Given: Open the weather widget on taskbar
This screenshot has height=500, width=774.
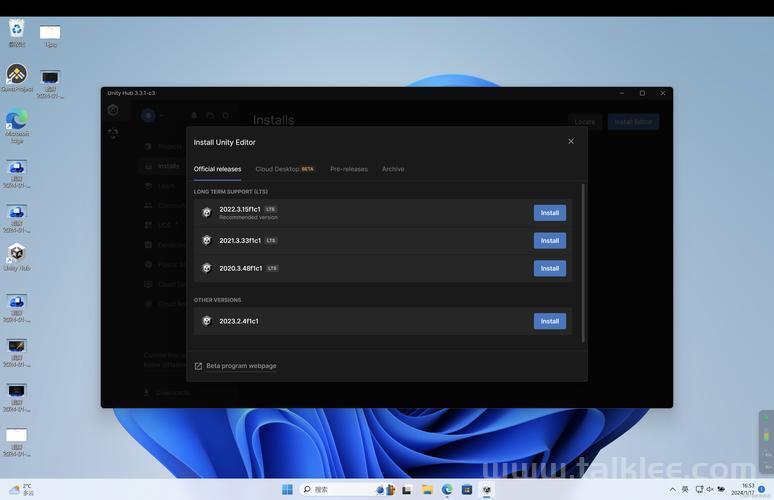Looking at the screenshot, I should pyautogui.click(x=21, y=489).
